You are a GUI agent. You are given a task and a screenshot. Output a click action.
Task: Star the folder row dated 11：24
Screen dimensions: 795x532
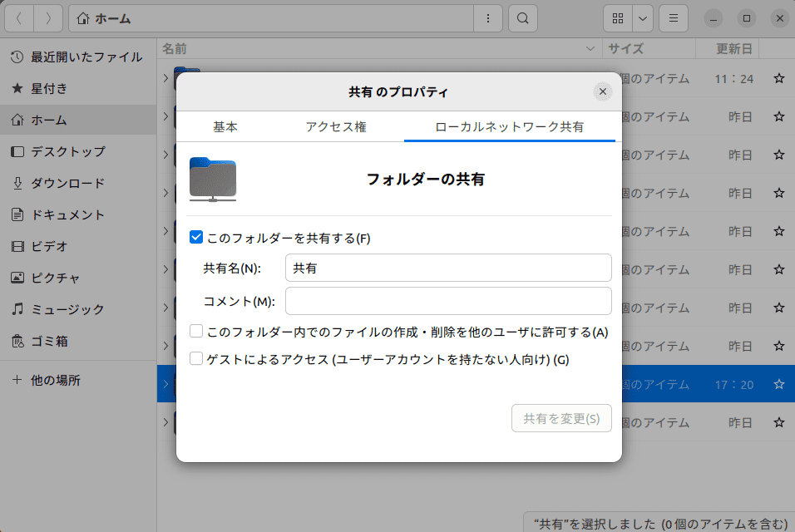pos(779,78)
